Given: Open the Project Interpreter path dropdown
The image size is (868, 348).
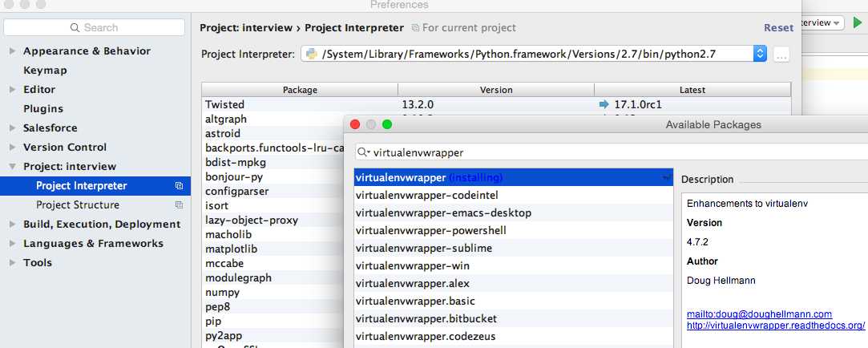Looking at the screenshot, I should (760, 54).
